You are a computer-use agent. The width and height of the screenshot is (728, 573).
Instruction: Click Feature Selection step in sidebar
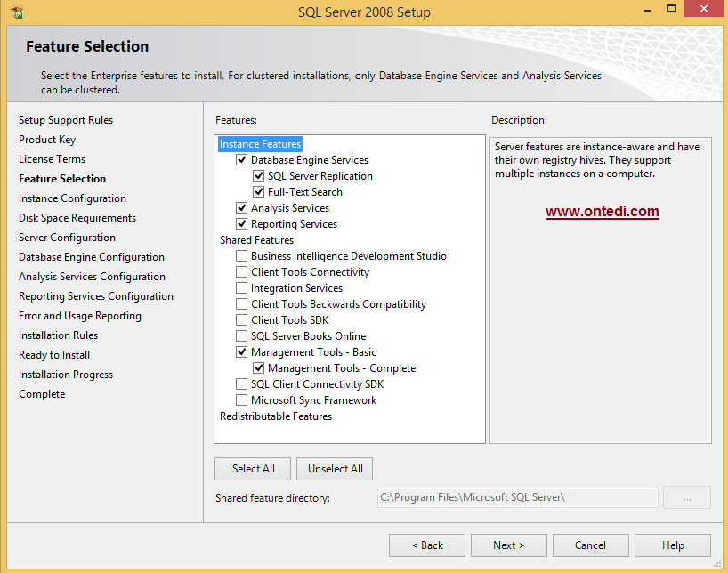click(62, 178)
